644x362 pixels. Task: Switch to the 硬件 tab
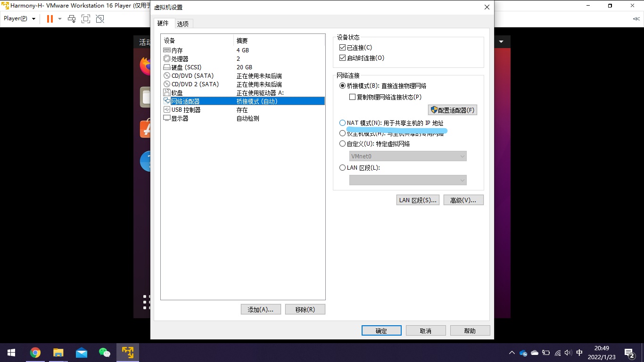(x=163, y=24)
